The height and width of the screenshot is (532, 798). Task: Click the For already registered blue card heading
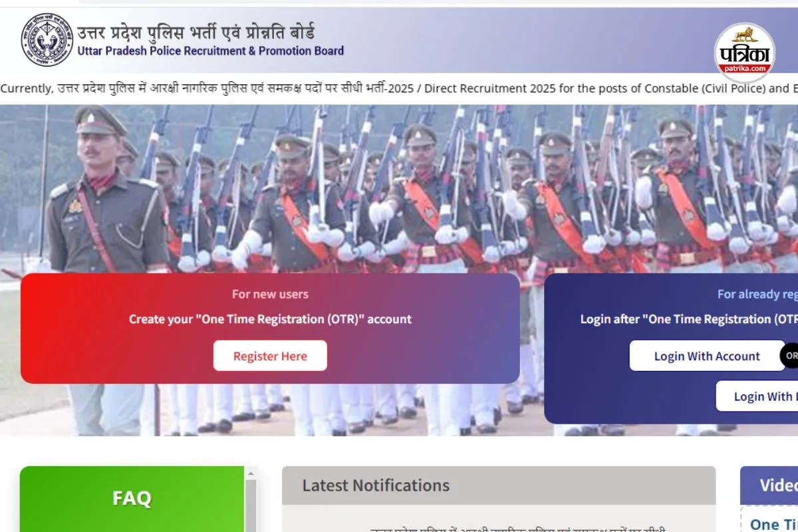coord(757,294)
